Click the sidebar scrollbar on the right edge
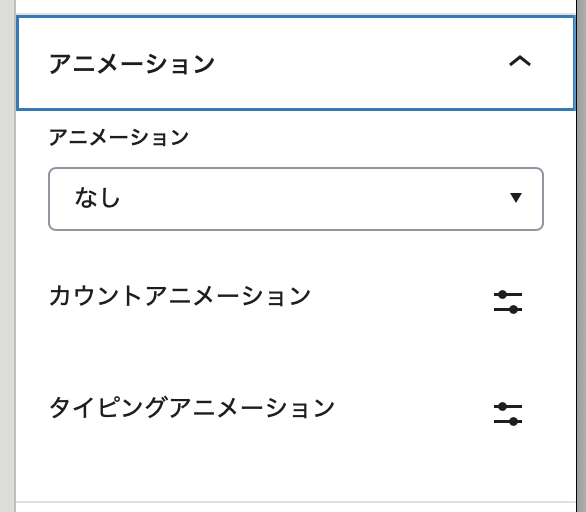586x512 pixels. (581, 256)
